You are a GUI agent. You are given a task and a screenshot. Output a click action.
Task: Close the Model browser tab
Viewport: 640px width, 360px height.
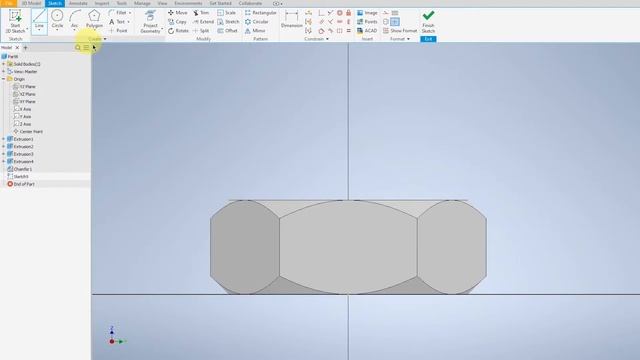(x=17, y=47)
